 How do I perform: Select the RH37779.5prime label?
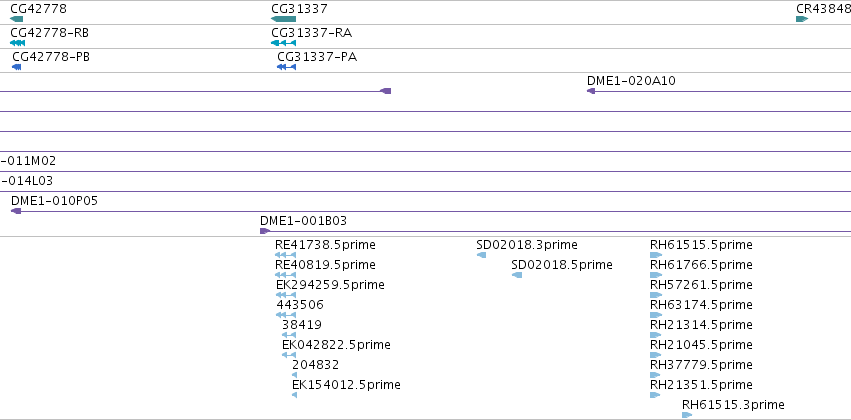[x=701, y=365]
